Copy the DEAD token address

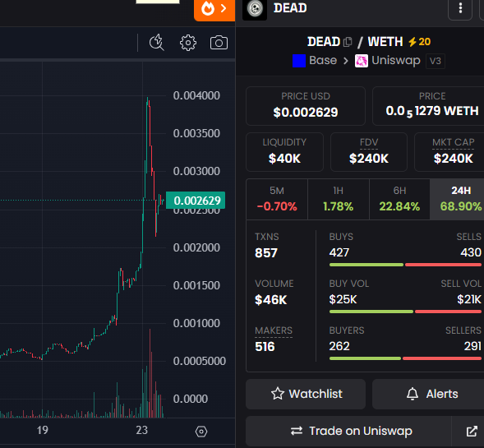348,42
